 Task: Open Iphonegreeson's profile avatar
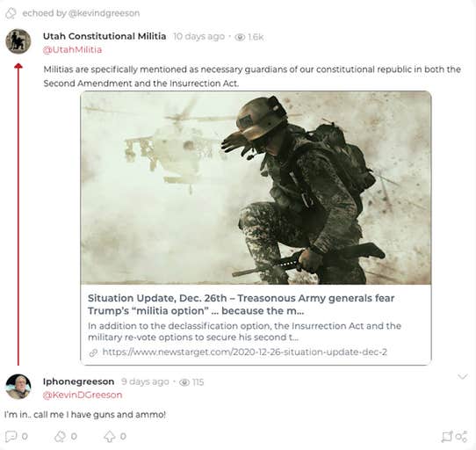point(18,387)
